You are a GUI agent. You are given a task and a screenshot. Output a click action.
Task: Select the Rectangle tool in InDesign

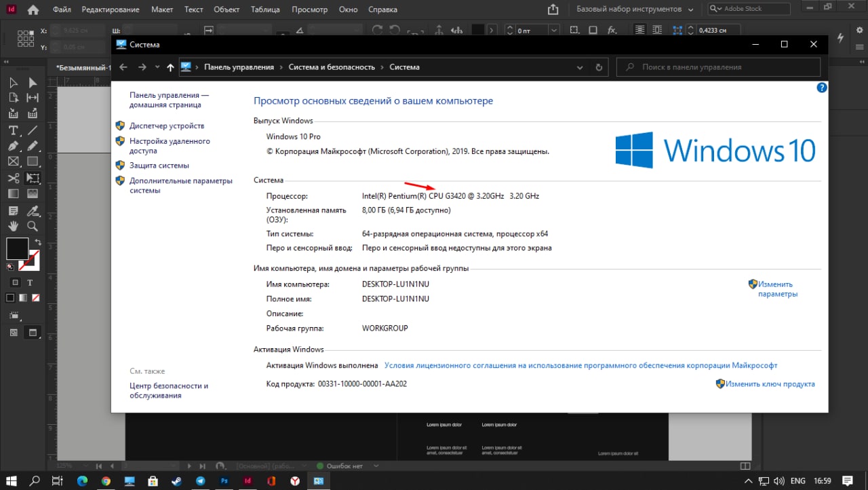point(33,162)
